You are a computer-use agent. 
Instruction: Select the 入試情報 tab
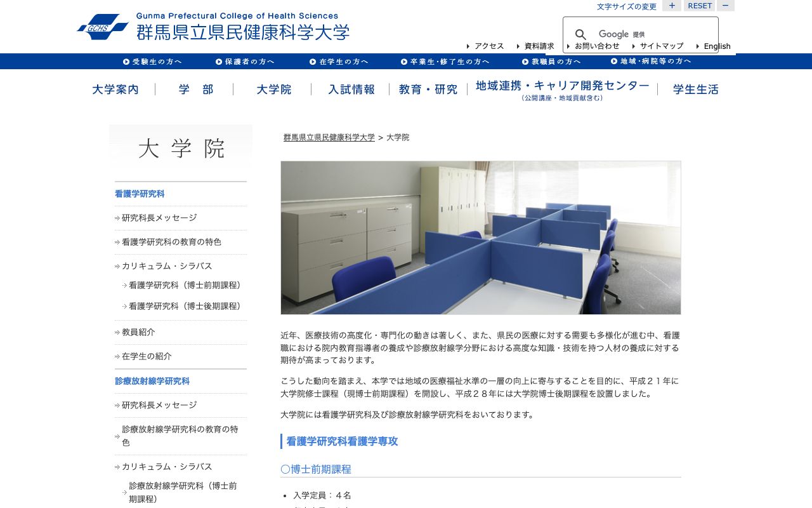pos(351,90)
